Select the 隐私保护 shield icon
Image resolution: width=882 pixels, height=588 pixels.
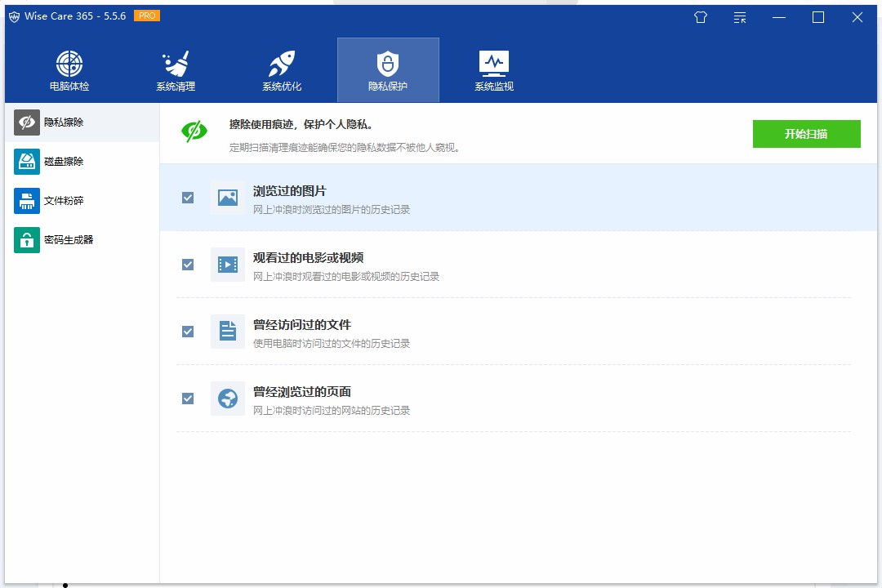(388, 64)
